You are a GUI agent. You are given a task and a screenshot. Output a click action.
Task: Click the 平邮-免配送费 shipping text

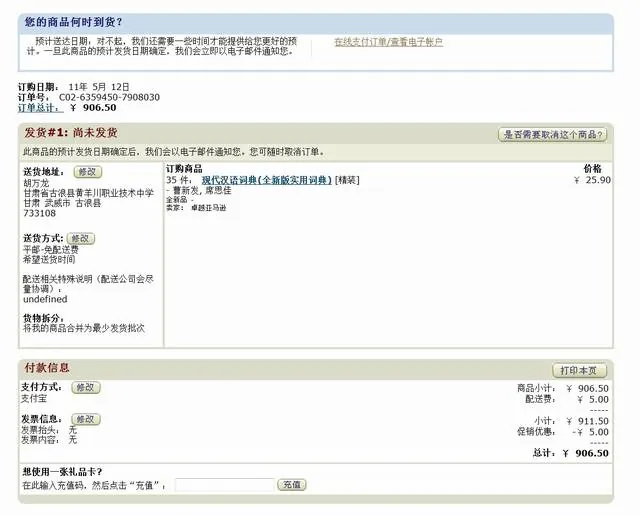coord(51,249)
